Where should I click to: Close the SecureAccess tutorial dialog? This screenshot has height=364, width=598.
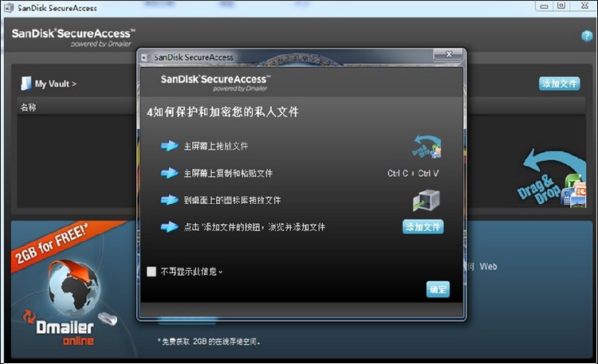448,54
